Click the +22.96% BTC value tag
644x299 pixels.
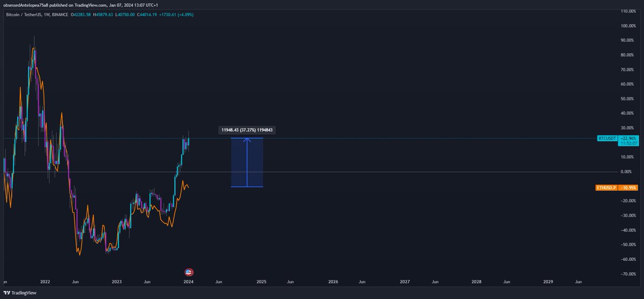point(627,138)
